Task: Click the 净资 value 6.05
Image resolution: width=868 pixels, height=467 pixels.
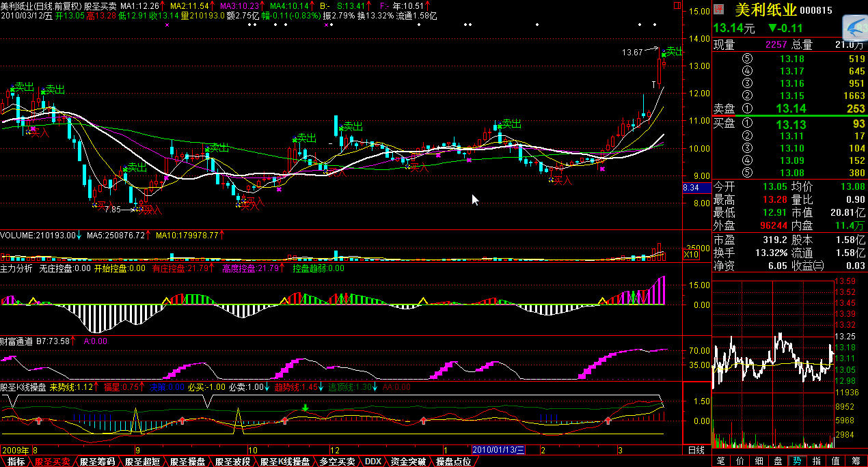Action: [778, 266]
